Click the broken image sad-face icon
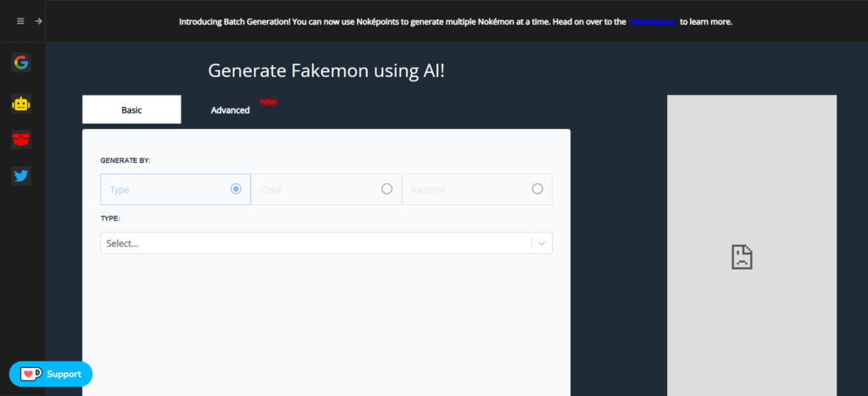Screen dimensions: 868x396 (742, 257)
